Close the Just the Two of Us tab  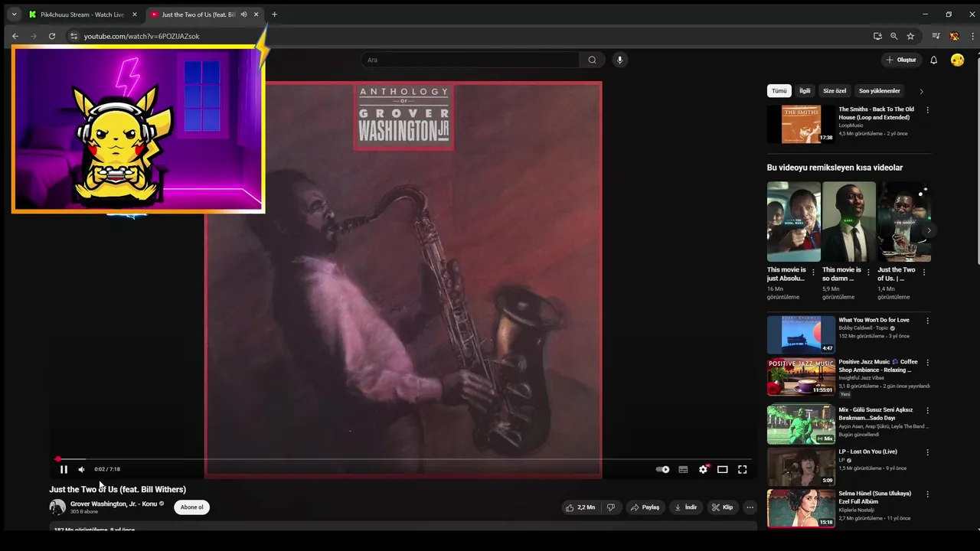point(256,15)
